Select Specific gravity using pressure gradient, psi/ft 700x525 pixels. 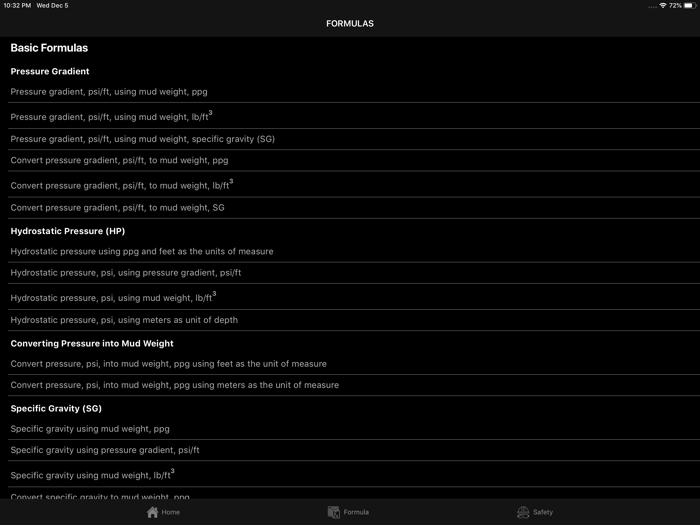pos(105,450)
